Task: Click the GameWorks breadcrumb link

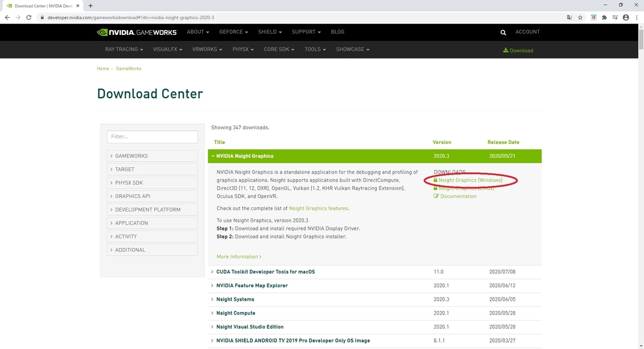Action: click(129, 69)
